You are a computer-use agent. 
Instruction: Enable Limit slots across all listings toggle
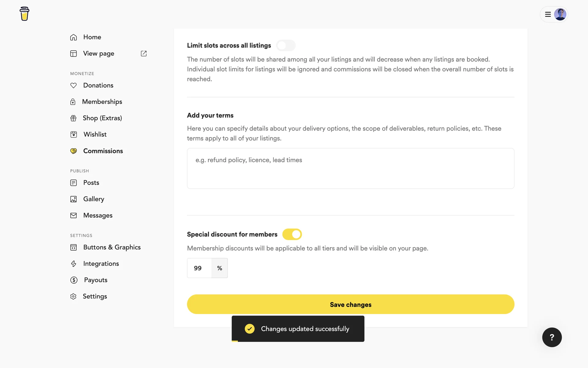(286, 46)
